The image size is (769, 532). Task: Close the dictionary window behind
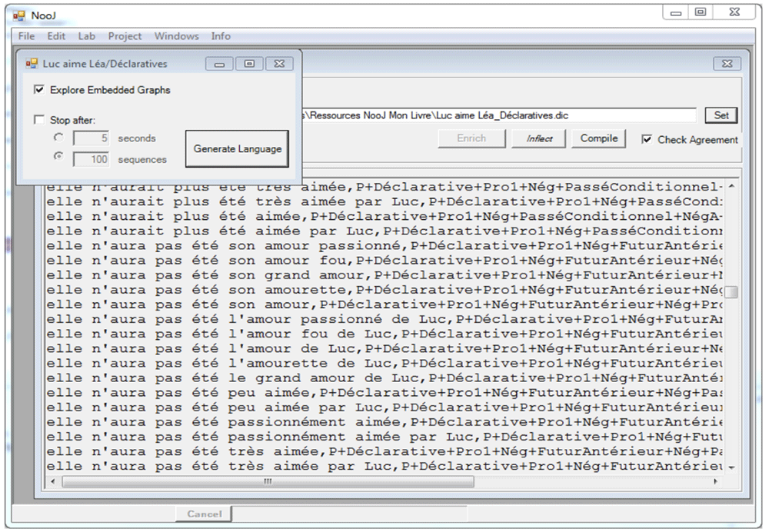(727, 64)
